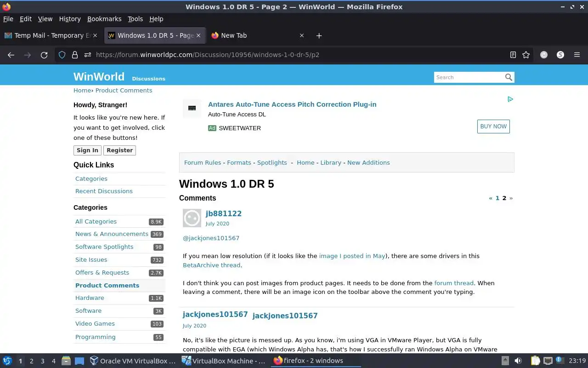588x368 pixels.
Task: Click the Sweetwater ad product thumbnail
Action: (x=192, y=109)
